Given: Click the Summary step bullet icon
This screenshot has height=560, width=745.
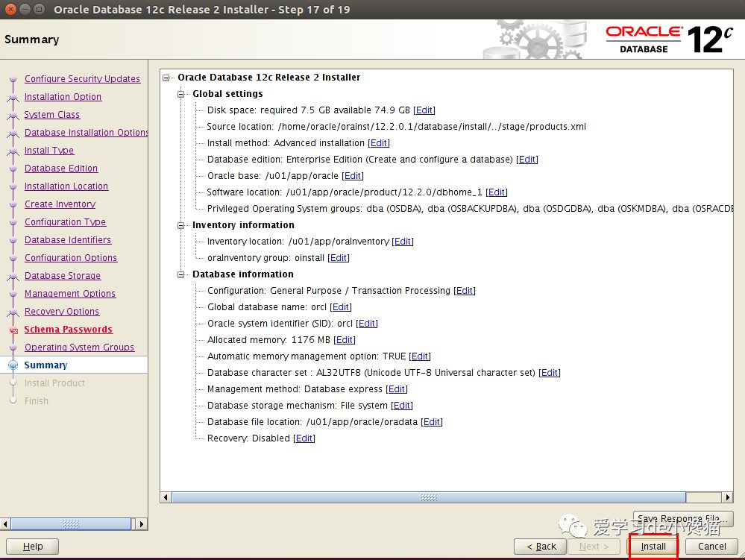Looking at the screenshot, I should click(x=13, y=365).
